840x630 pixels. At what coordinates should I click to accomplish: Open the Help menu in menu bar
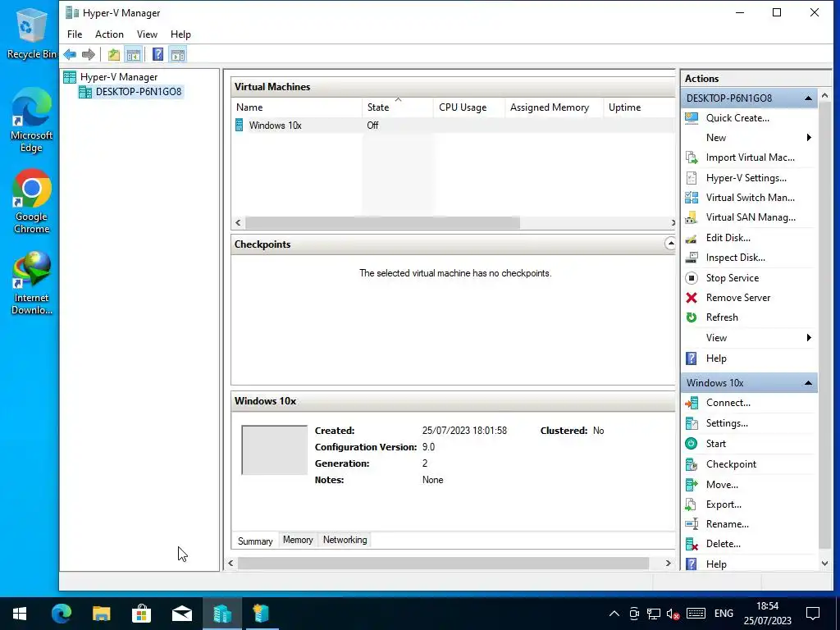click(x=180, y=34)
